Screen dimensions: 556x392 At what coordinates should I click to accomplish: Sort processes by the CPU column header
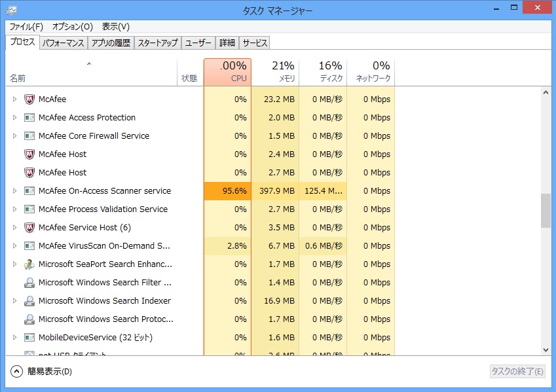point(227,72)
